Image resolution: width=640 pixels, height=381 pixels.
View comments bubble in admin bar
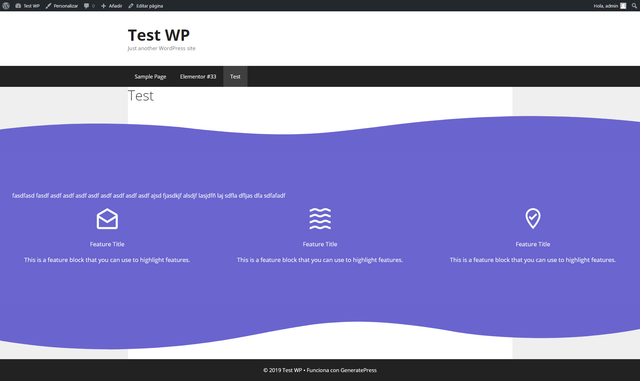click(89, 6)
